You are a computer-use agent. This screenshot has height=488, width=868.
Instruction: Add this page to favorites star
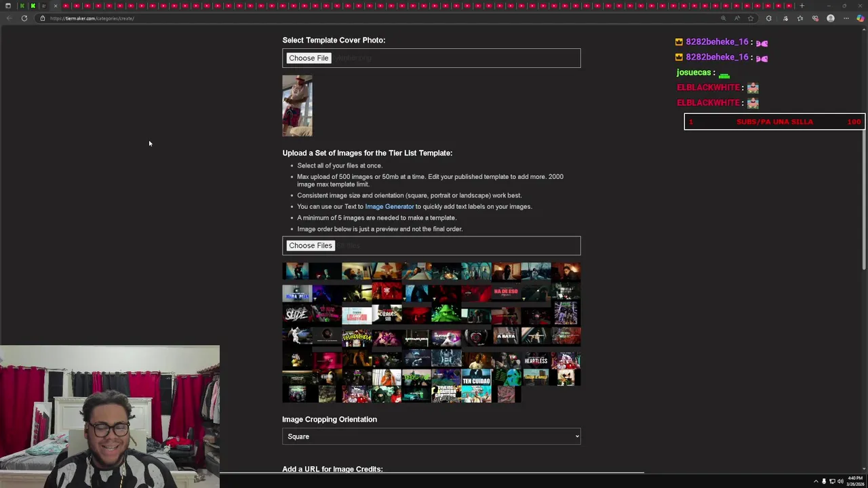coord(751,18)
